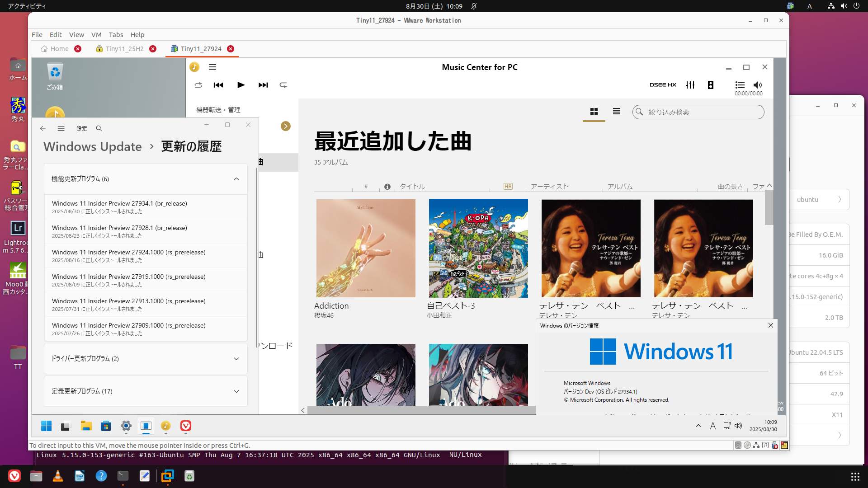Collapse the 機能更新プログラム (6) section
Image resolution: width=868 pixels, height=488 pixels.
pos(146,179)
